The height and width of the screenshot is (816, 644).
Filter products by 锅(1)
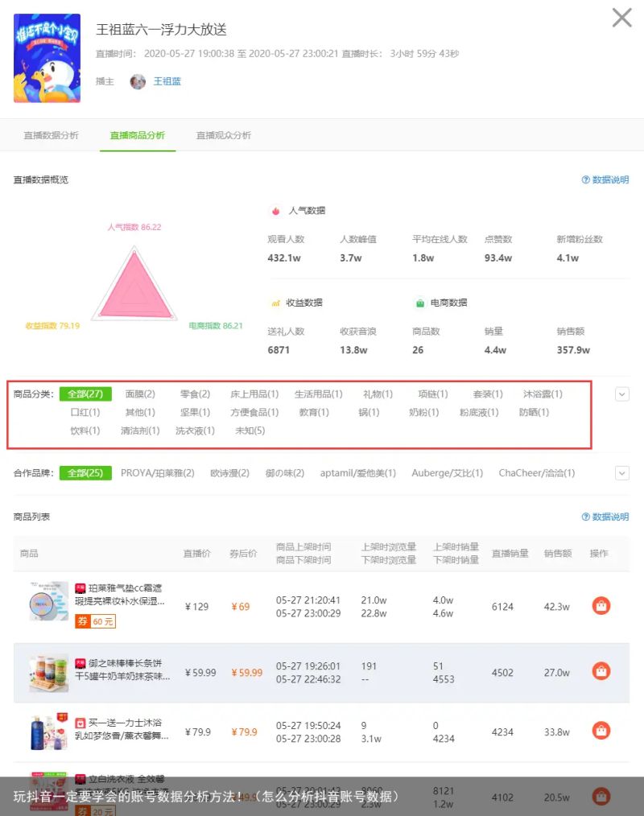point(369,412)
